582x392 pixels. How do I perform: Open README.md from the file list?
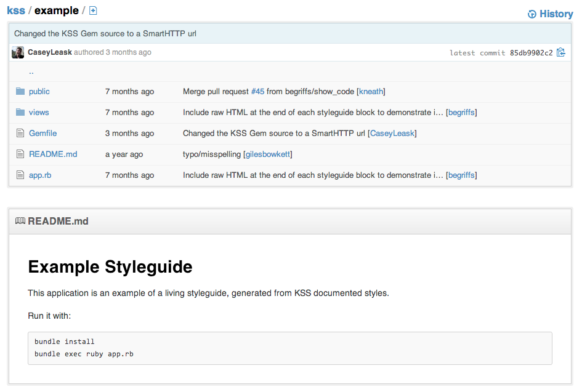(x=53, y=154)
